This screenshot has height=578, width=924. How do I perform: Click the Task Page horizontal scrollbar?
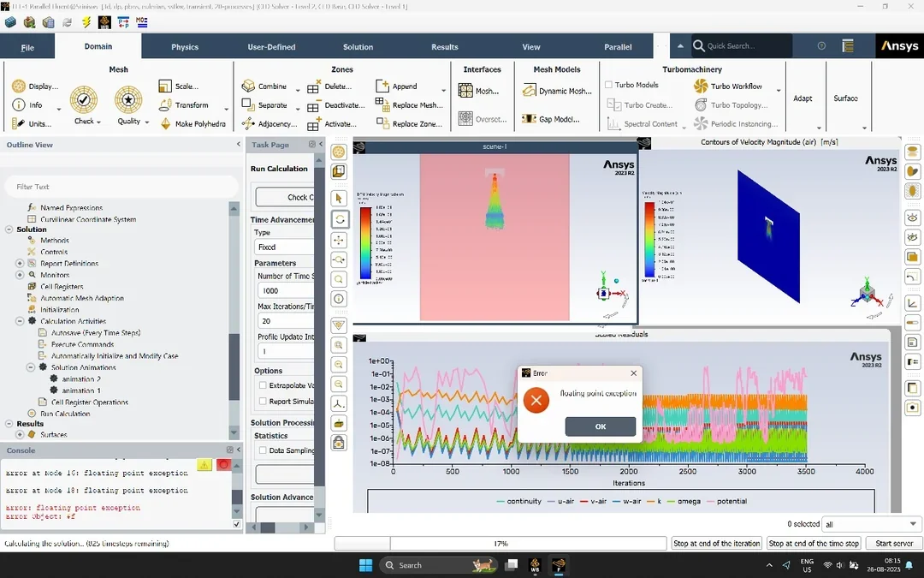(281, 527)
